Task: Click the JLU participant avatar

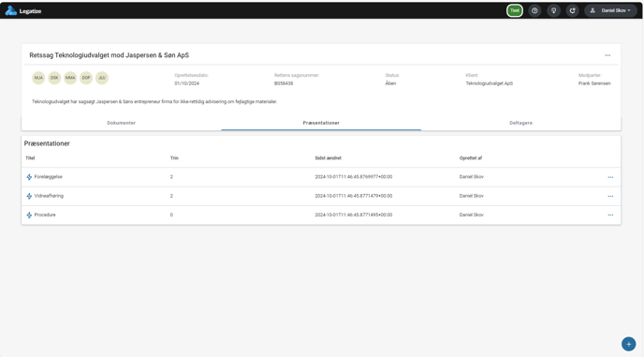Action: (102, 78)
